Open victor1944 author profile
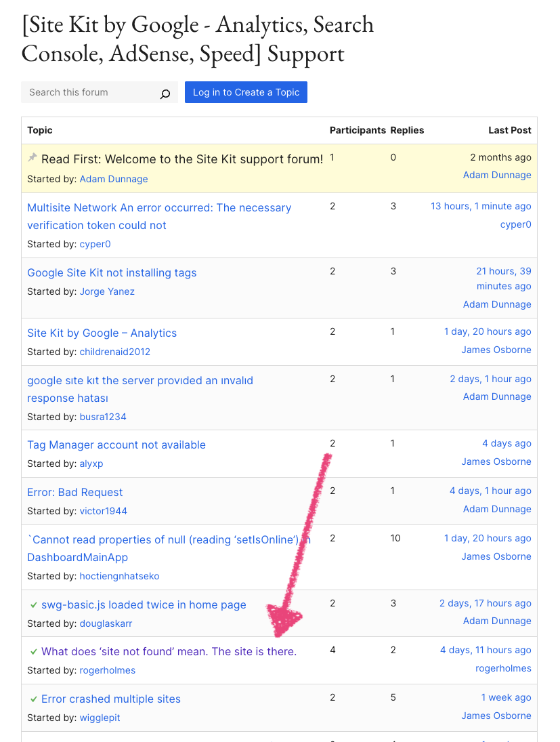The width and height of the screenshot is (560, 742). [x=103, y=512]
